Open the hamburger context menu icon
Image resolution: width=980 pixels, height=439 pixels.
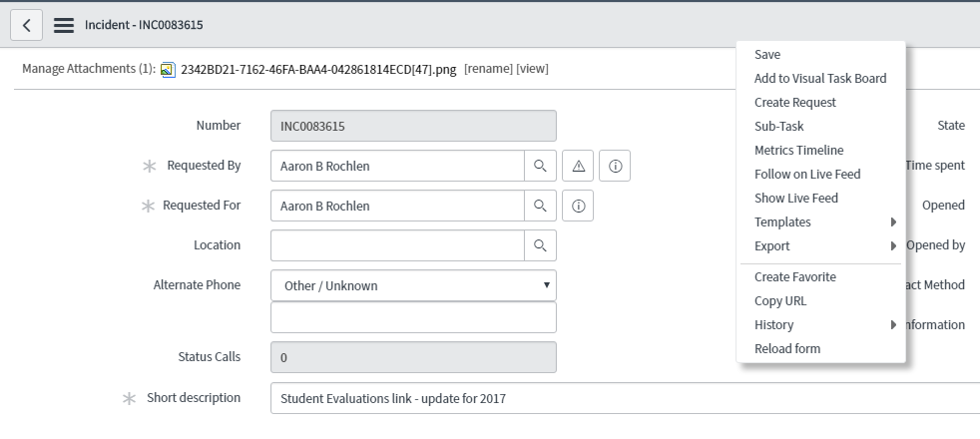pyautogui.click(x=64, y=25)
